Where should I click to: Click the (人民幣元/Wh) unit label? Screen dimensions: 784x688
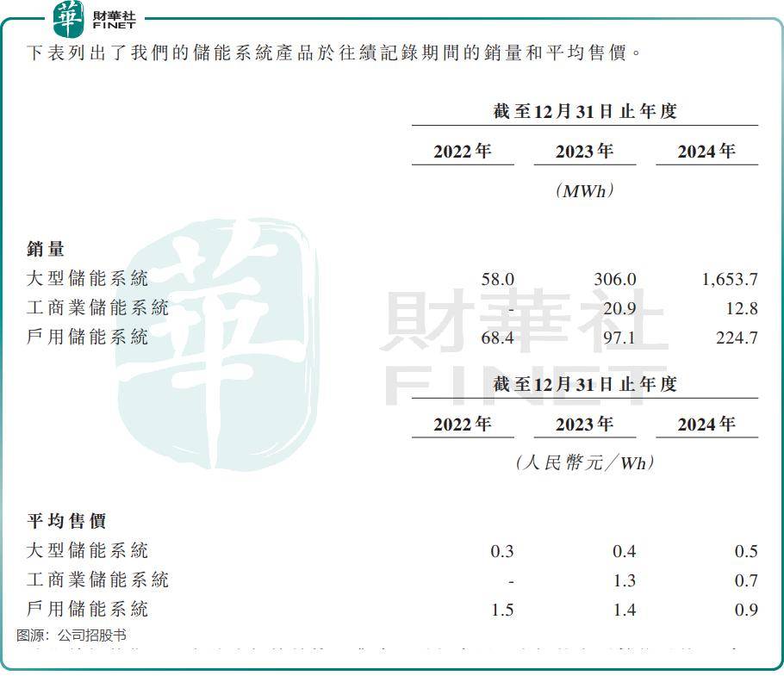coord(584,462)
